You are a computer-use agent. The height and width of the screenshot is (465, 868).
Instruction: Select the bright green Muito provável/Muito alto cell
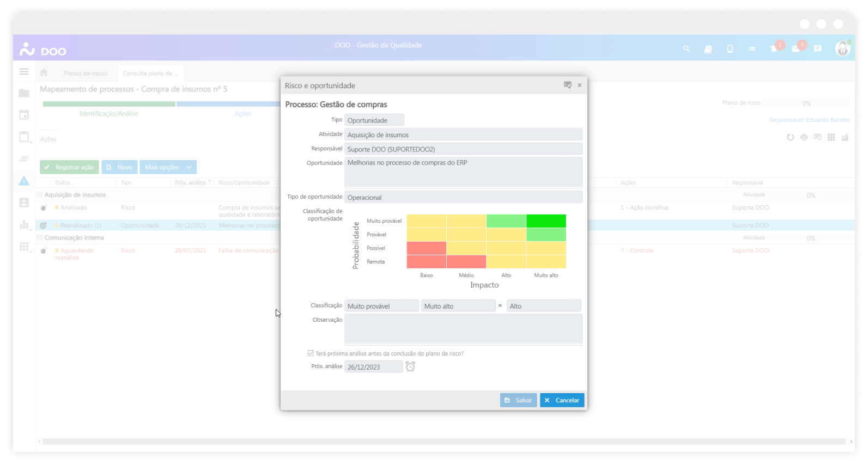coord(546,221)
